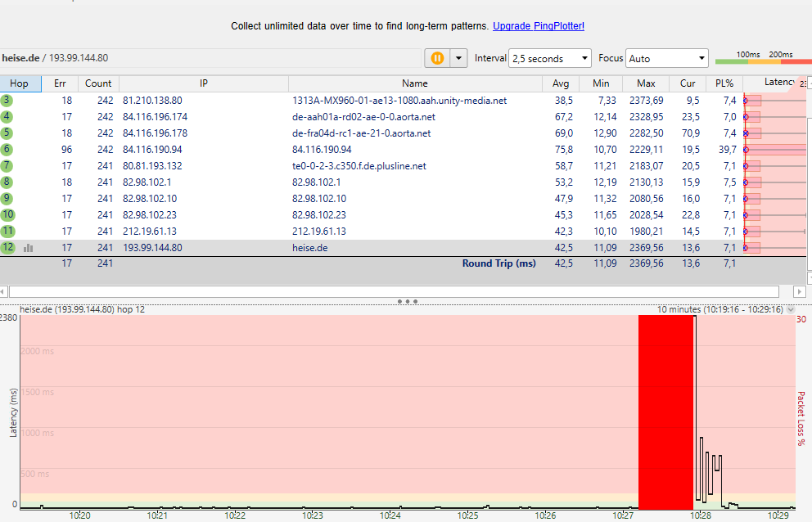This screenshot has height=522, width=812.
Task: Click the 39,7 packet loss value
Action: pos(727,150)
